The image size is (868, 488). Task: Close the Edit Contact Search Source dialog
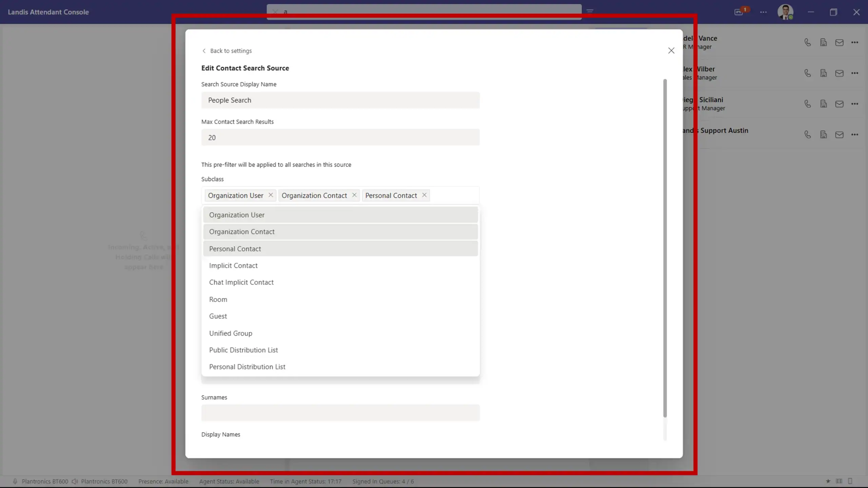[x=671, y=50]
